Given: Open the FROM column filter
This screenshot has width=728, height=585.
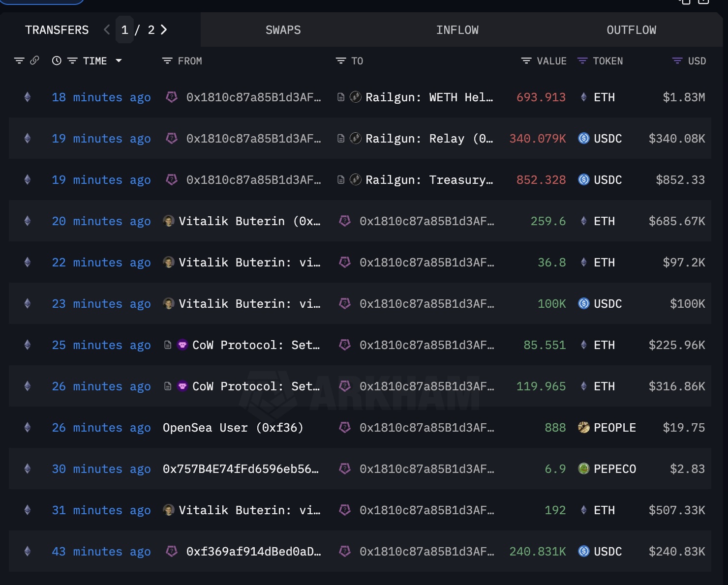Looking at the screenshot, I should (167, 61).
